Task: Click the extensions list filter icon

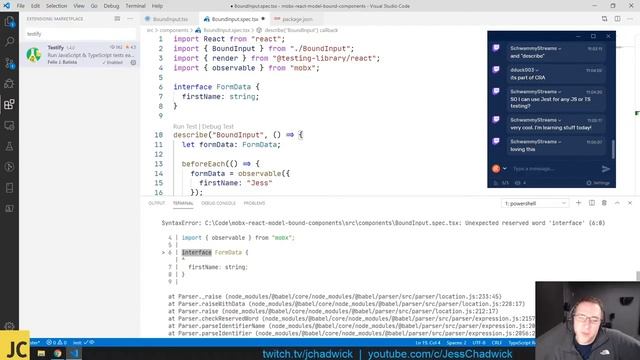Action: (x=117, y=19)
